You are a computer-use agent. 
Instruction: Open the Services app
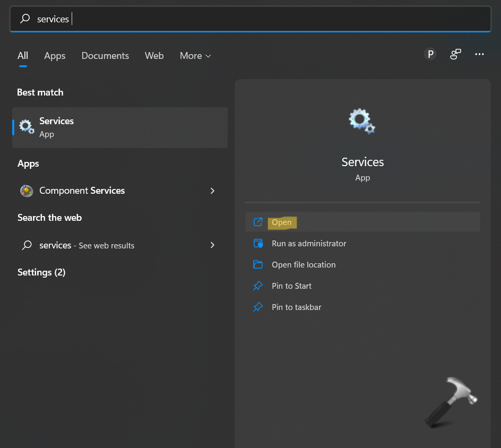click(x=282, y=222)
